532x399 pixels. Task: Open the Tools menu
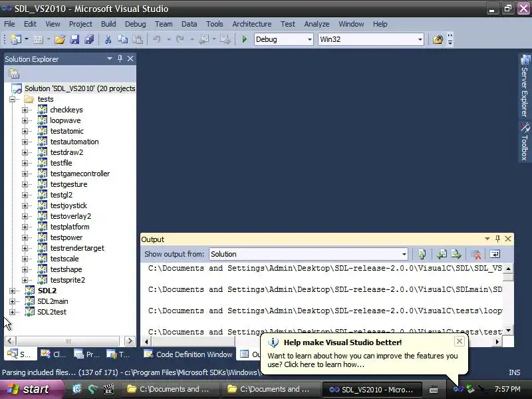[x=214, y=24]
